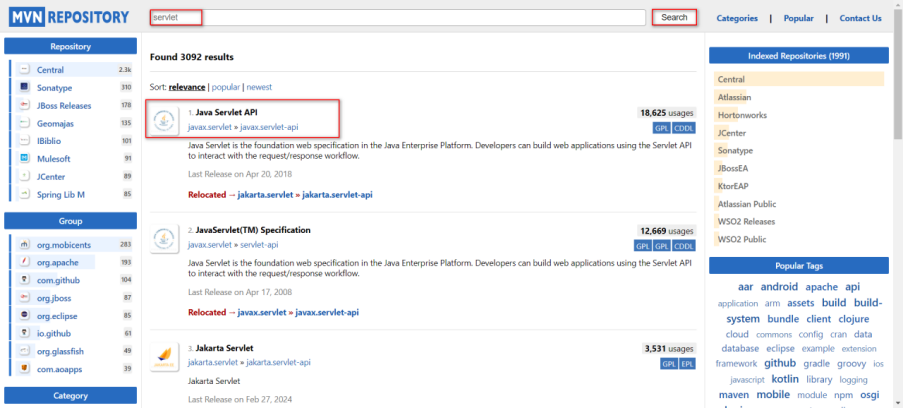Click the 12,669 usages badge

click(x=666, y=231)
